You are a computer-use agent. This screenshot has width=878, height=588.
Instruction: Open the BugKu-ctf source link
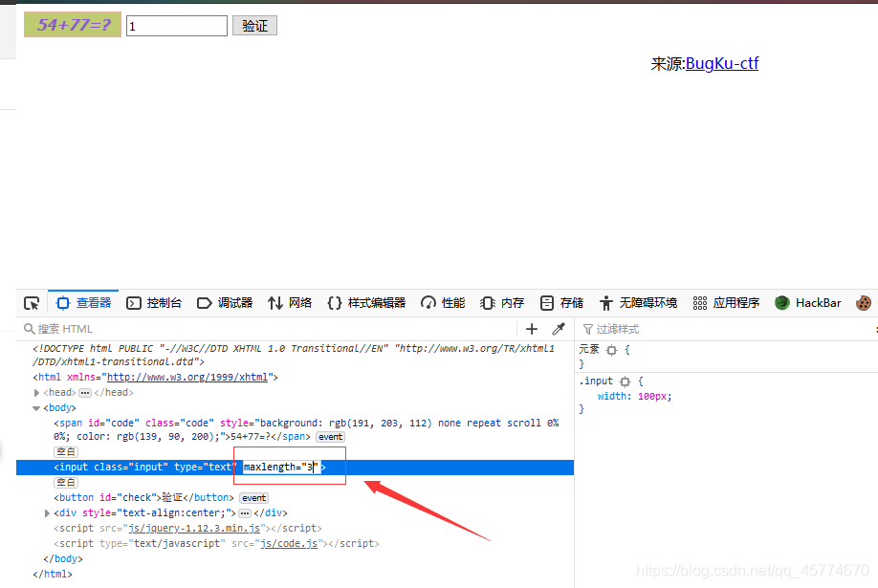[x=722, y=63]
